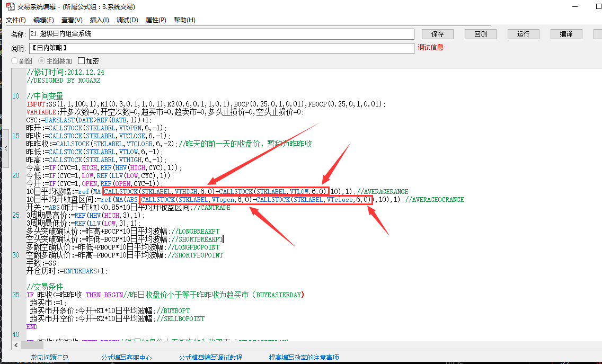Maximize the 交易系统编辑 window
The height and width of the screenshot is (364, 602).
(597, 6)
